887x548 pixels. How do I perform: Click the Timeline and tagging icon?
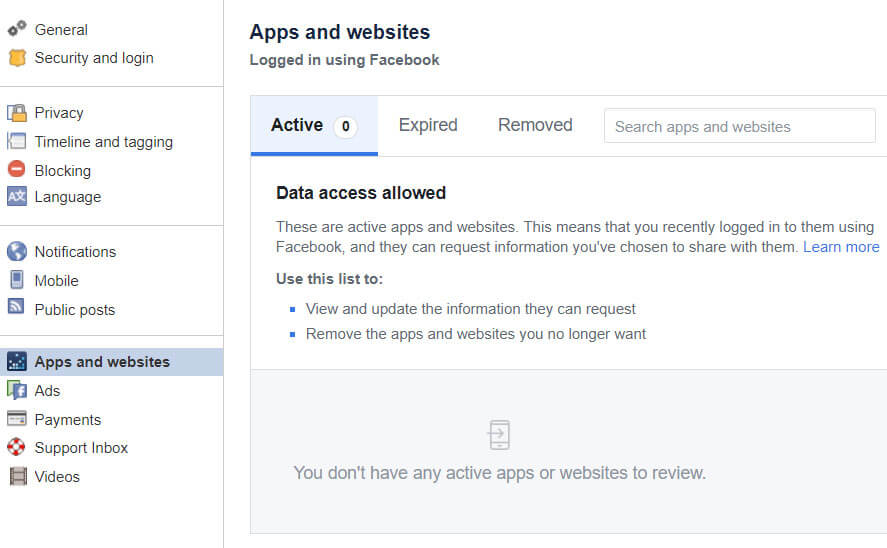[17, 141]
